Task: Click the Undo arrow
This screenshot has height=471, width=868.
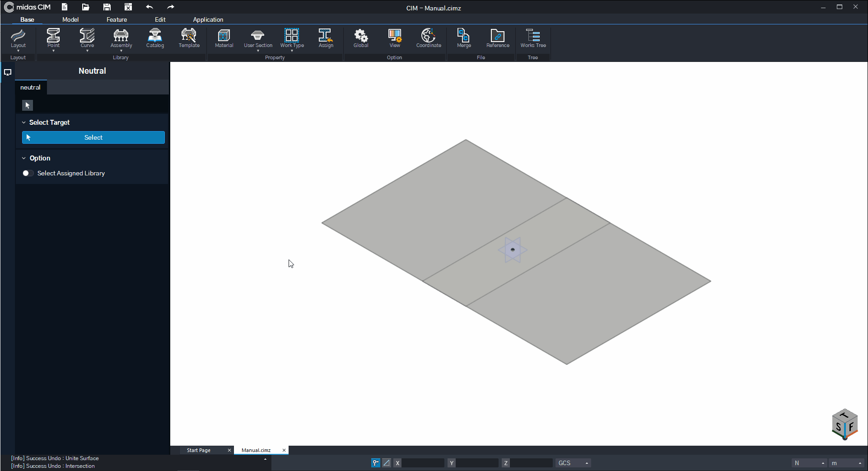Action: (x=149, y=7)
